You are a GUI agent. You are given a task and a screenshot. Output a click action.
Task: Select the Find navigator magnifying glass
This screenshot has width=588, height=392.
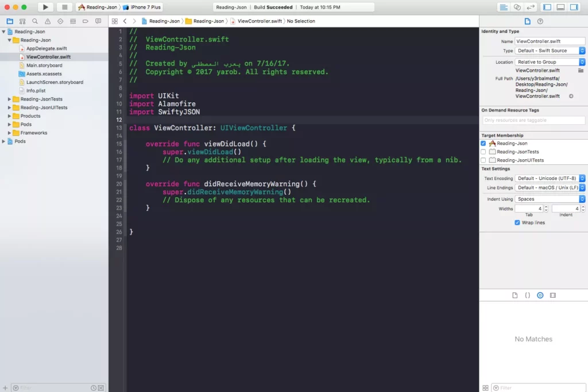tap(35, 21)
